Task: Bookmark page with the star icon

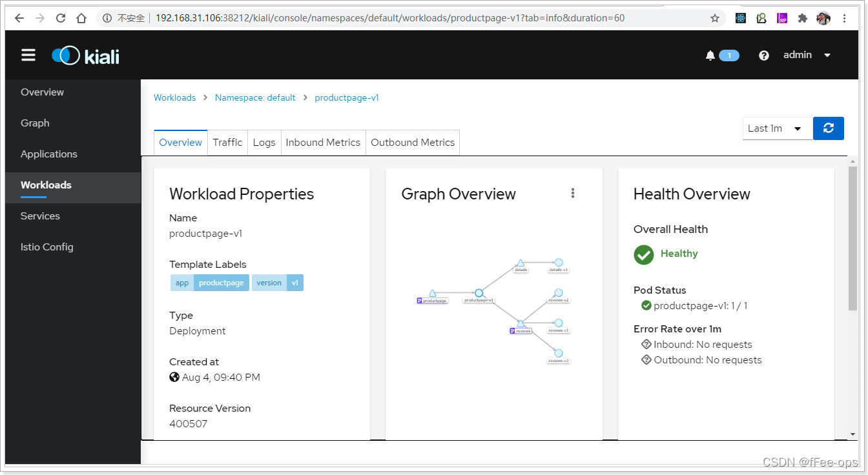Action: tap(715, 18)
